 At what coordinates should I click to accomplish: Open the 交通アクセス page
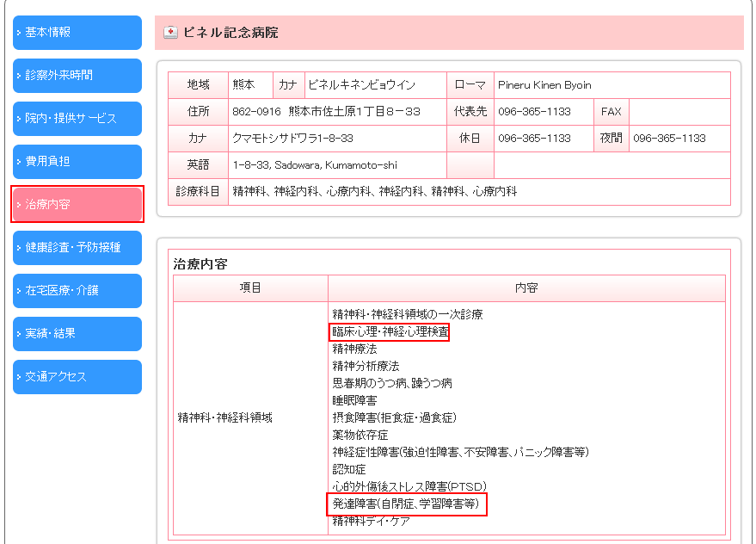(x=77, y=376)
